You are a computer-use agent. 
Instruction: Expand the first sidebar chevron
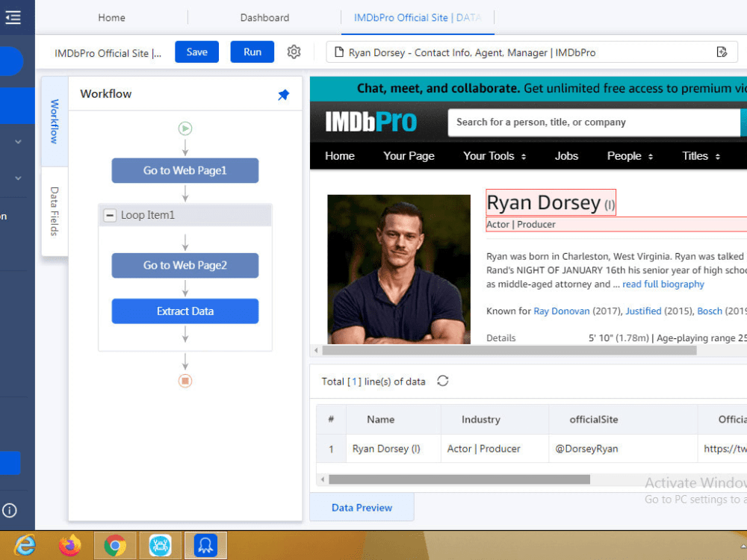click(18, 142)
